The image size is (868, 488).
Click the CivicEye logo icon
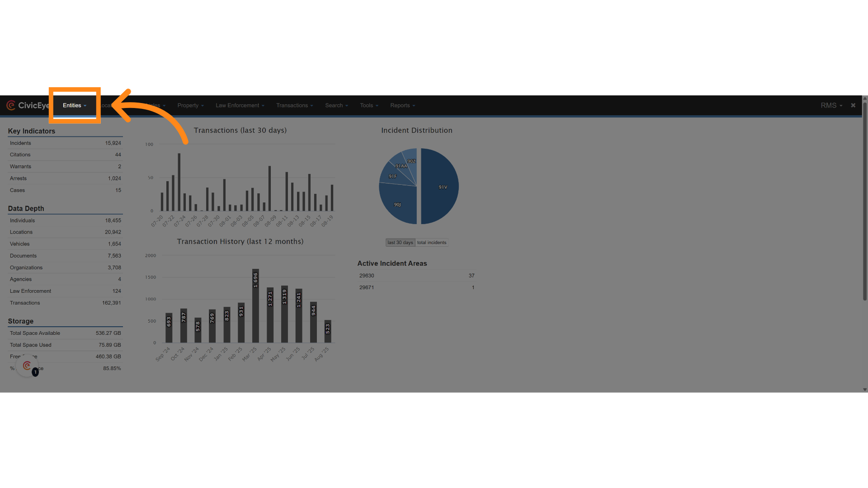[x=11, y=105]
